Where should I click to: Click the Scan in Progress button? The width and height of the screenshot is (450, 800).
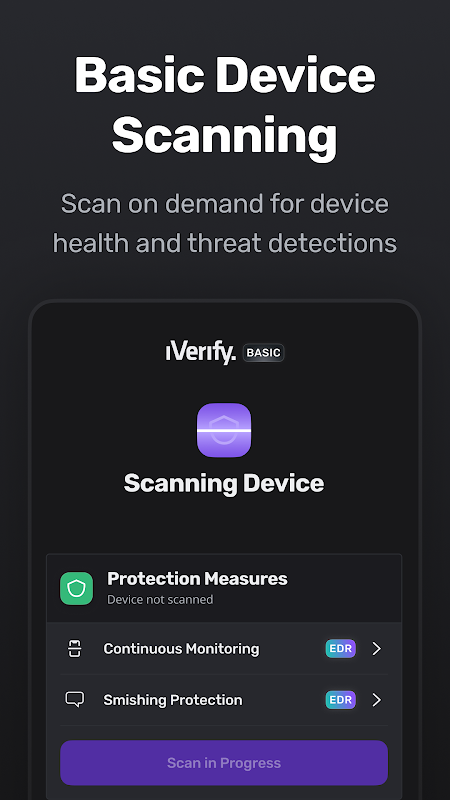point(224,763)
